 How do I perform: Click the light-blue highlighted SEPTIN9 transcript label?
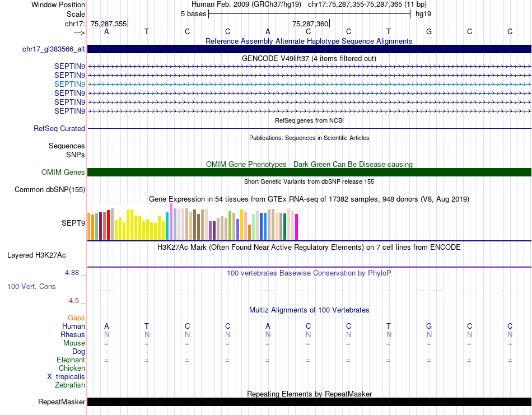pos(69,84)
